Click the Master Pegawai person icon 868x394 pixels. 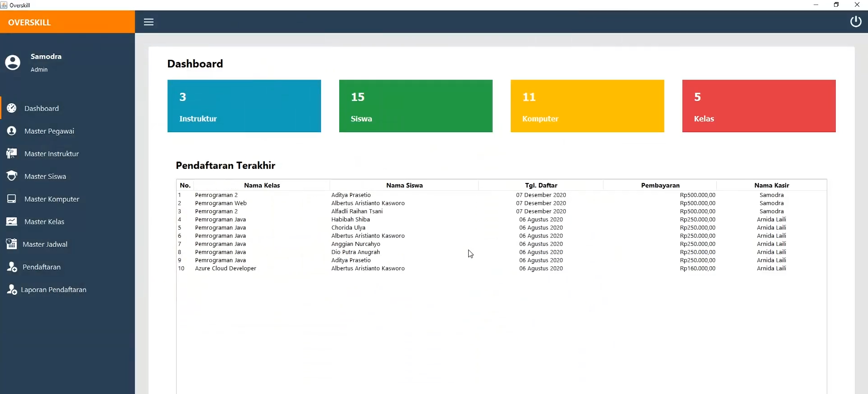(12, 131)
